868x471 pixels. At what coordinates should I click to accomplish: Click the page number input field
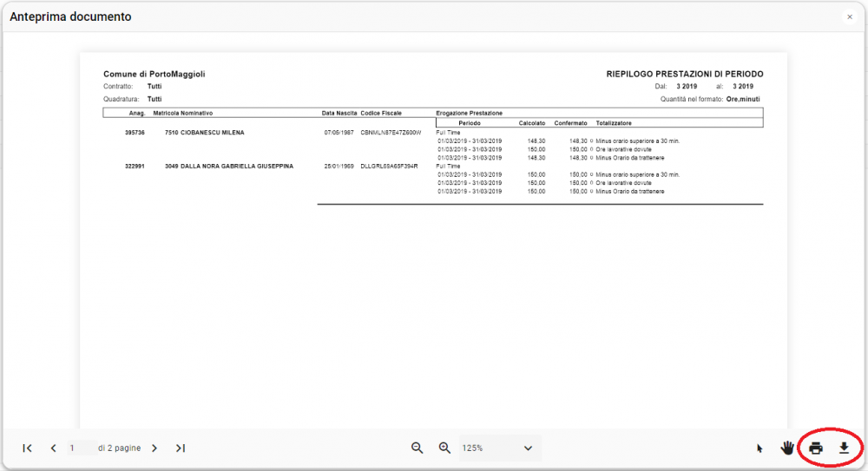click(81, 448)
